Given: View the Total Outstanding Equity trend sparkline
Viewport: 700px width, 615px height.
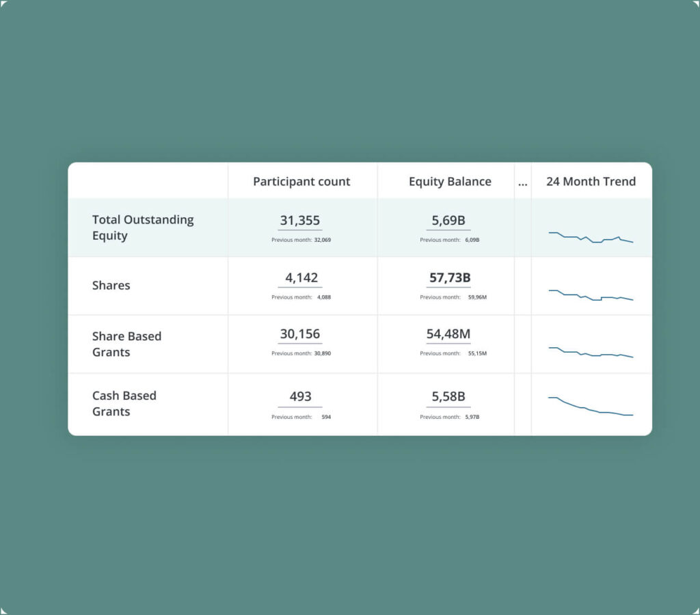Looking at the screenshot, I should click(591, 237).
